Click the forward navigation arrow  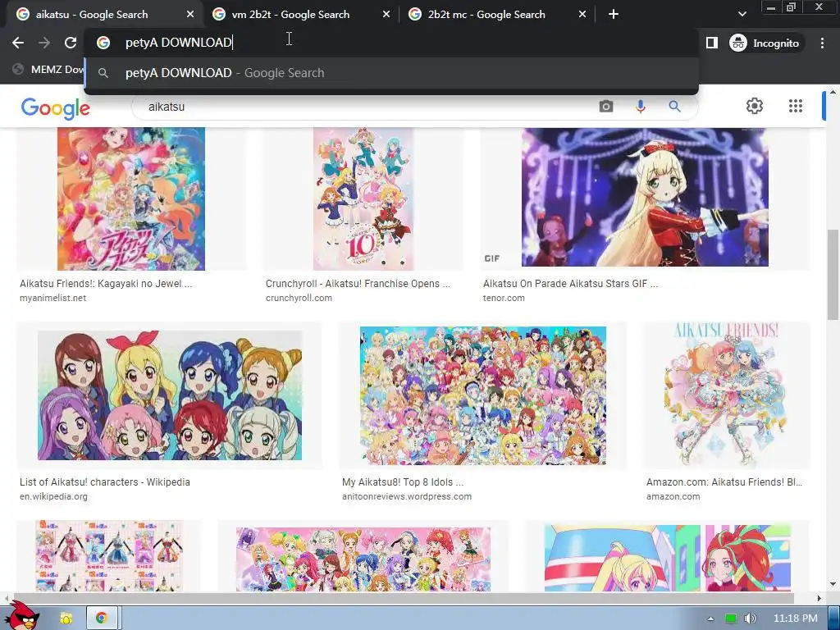[44, 43]
